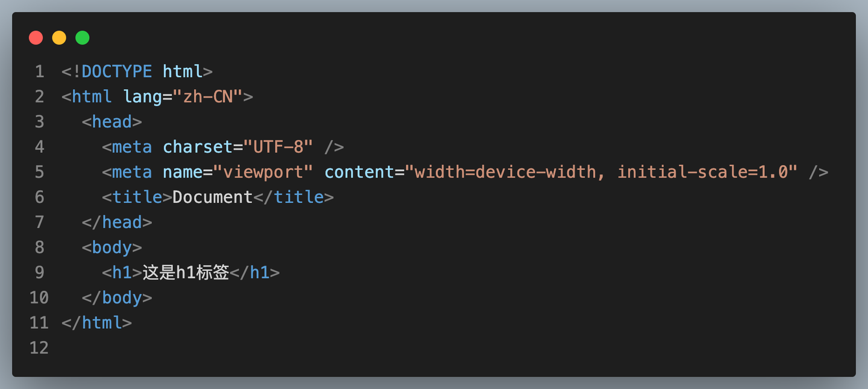The width and height of the screenshot is (868, 389).
Task: Click the DOCTYPE keyword on line 1
Action: pos(117,72)
